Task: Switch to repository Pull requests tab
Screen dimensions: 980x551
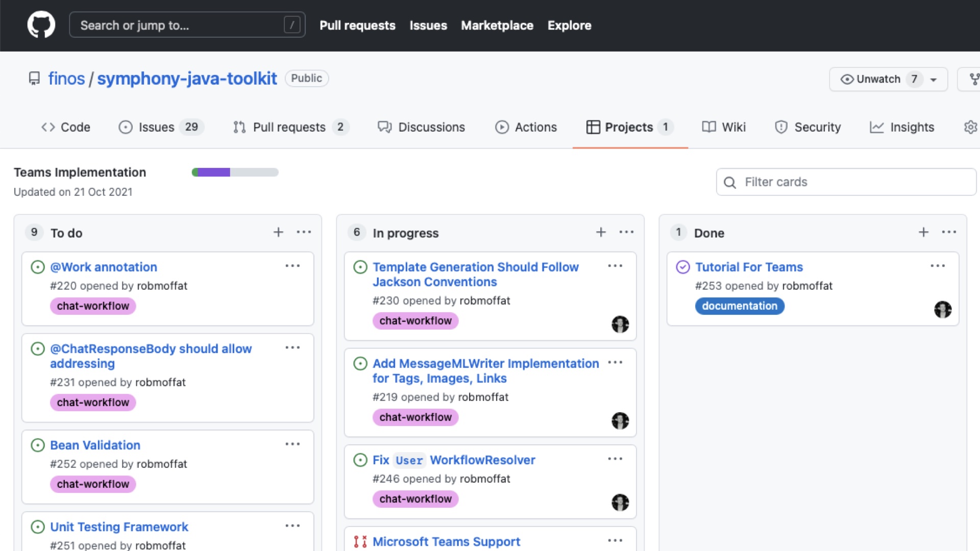Action: (x=291, y=127)
